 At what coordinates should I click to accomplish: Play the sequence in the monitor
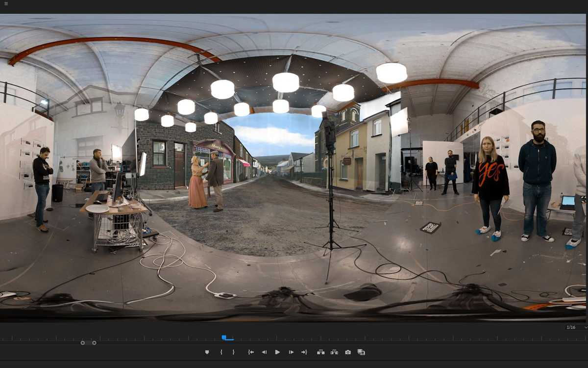(277, 352)
